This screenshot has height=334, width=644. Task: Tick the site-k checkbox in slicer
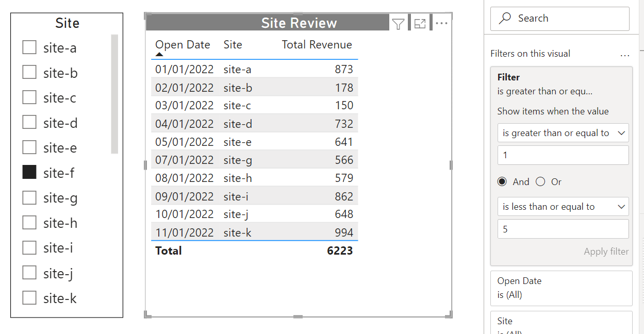coord(29,298)
